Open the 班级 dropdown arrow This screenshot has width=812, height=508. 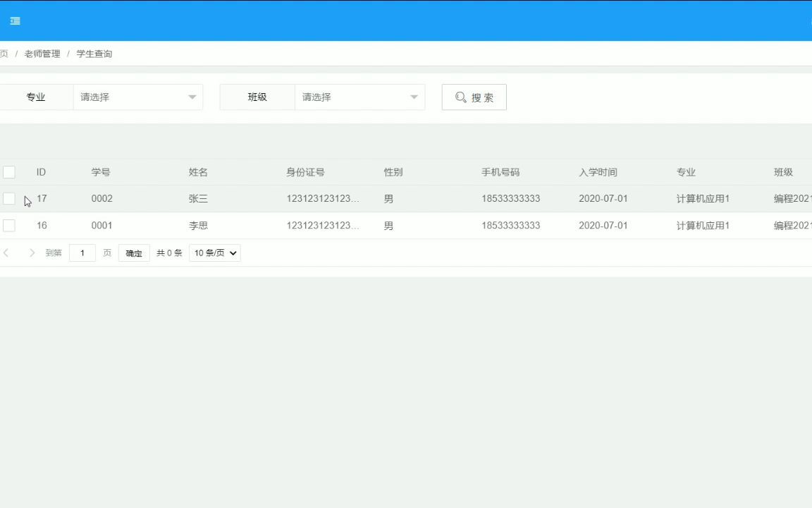(413, 97)
